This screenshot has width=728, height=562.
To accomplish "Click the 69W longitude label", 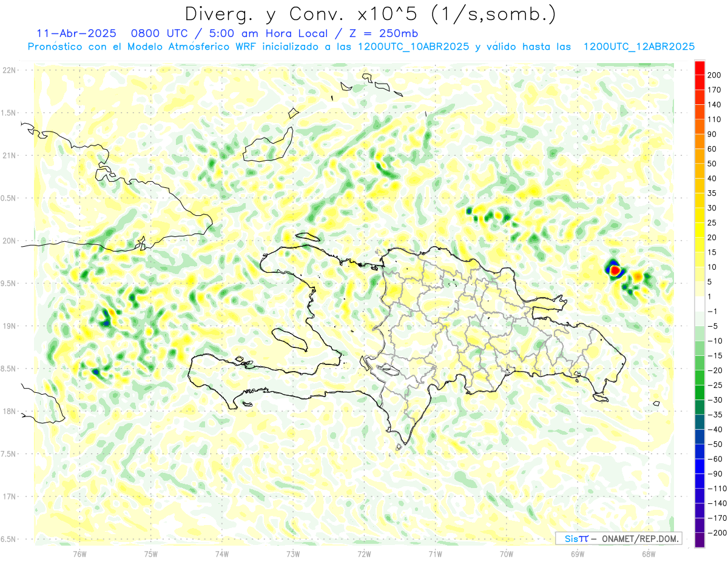I will [x=578, y=553].
